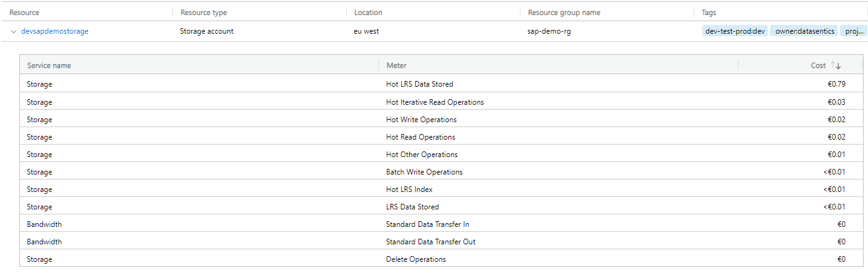This screenshot has height=273, width=868.
Task: Click the Service name column header
Action: pyautogui.click(x=49, y=65)
